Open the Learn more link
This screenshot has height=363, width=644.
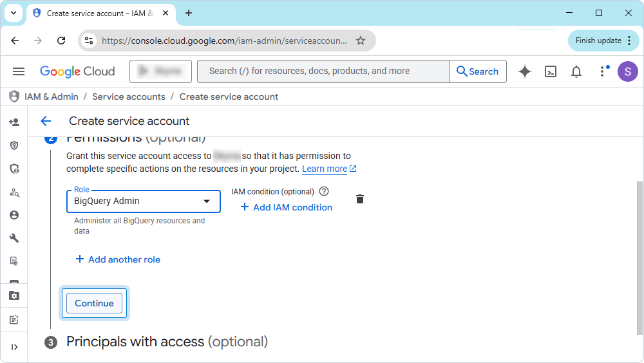[325, 169]
